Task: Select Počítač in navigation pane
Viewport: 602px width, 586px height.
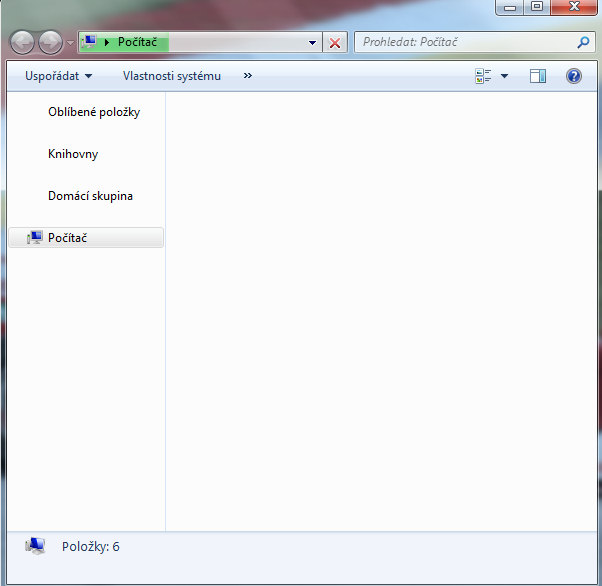Action: point(86,238)
